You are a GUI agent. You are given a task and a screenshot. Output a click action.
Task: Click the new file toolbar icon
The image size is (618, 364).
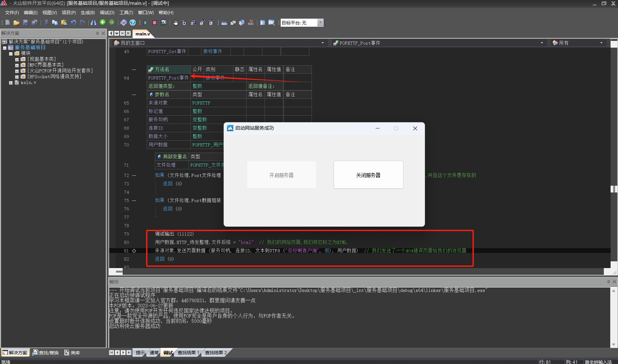click(8, 23)
